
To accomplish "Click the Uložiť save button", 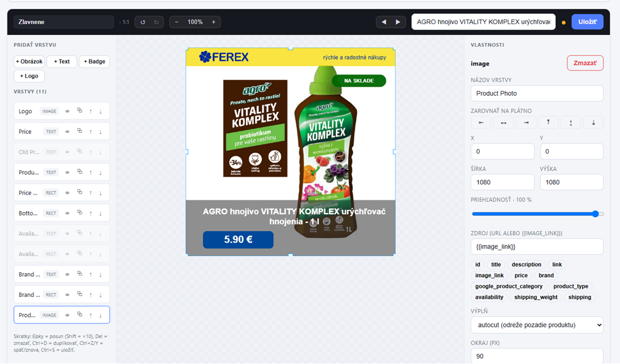I will click(587, 22).
